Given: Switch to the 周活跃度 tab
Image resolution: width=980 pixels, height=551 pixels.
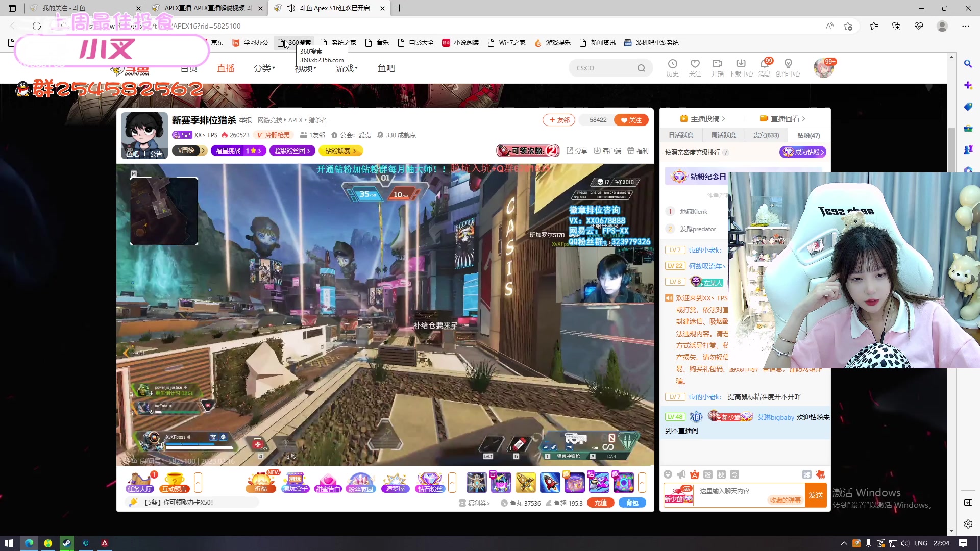Looking at the screenshot, I should pos(723,135).
